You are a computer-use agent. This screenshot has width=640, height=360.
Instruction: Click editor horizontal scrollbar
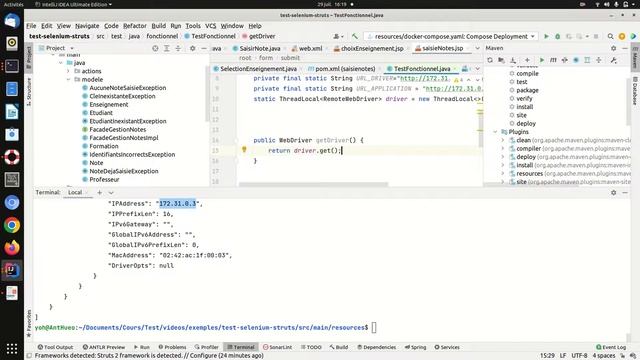(313, 184)
